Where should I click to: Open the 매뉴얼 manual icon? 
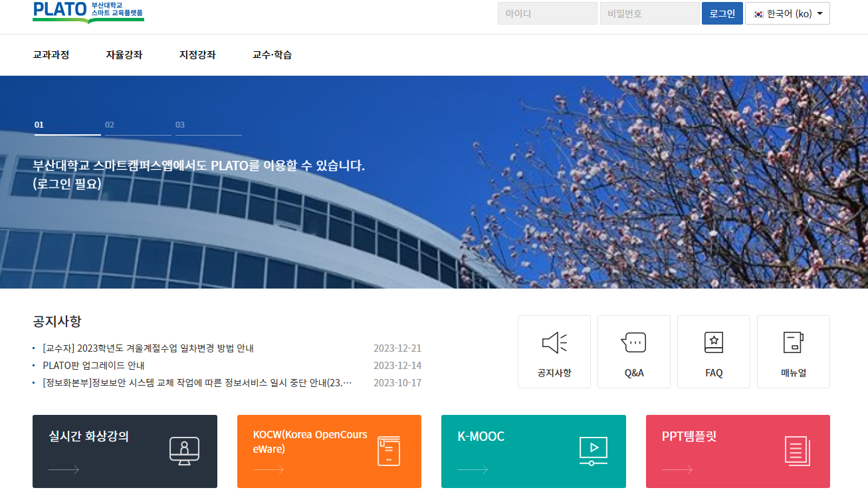(793, 351)
